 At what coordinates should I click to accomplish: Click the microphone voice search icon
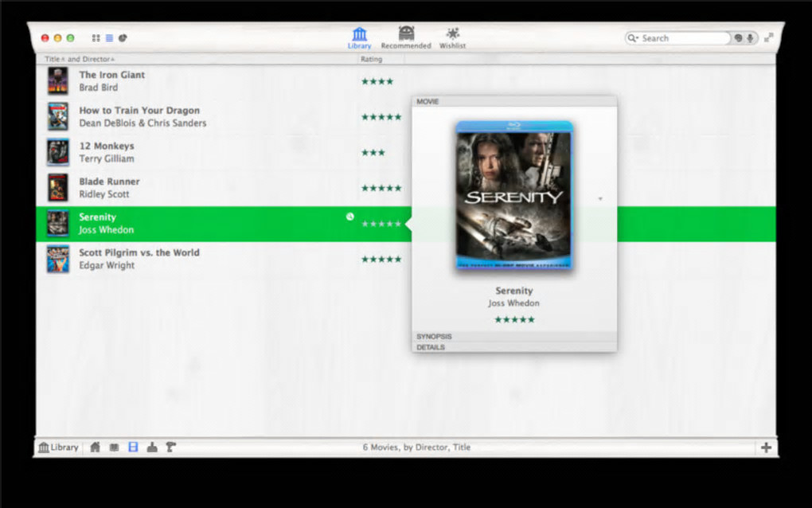pyautogui.click(x=750, y=38)
